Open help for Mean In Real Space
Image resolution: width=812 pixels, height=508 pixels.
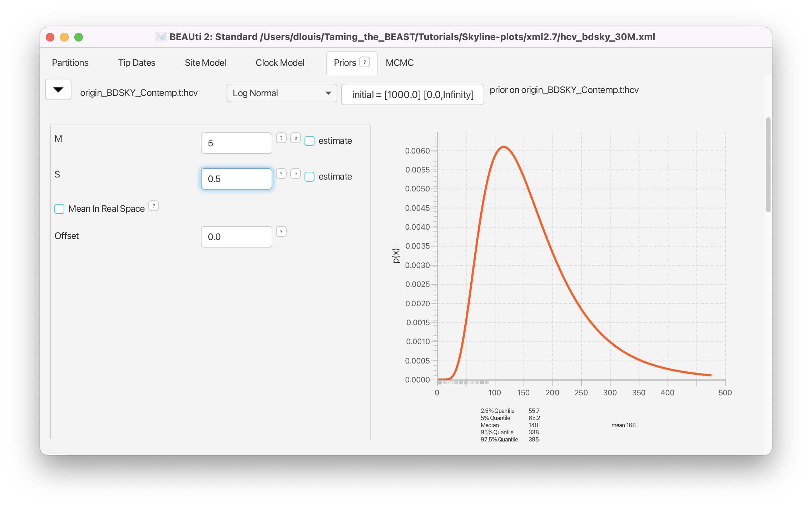coord(154,206)
